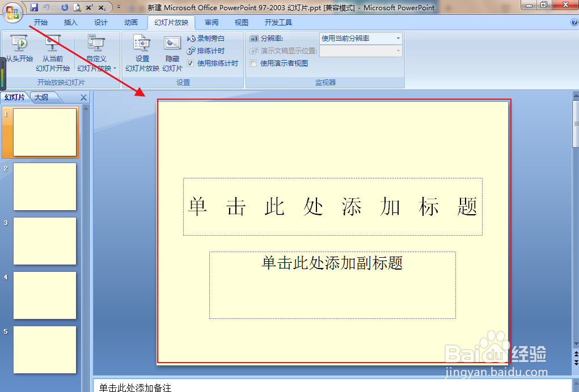
Task: Restore down the PowerPoint window
Action: (x=544, y=5)
